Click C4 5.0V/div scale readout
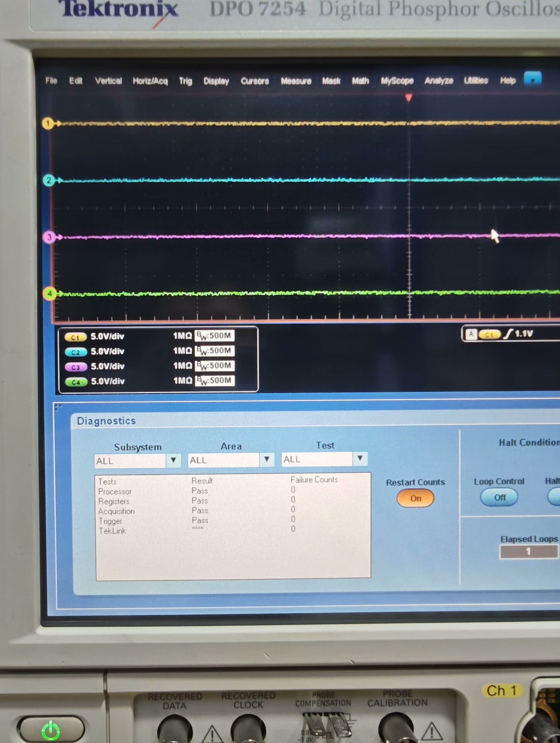This screenshot has width=560, height=743. [108, 381]
